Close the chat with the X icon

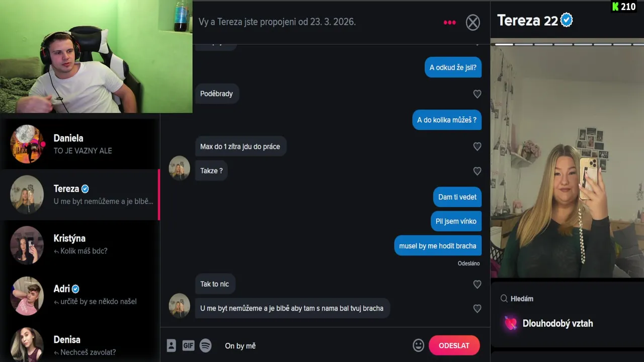[472, 22]
